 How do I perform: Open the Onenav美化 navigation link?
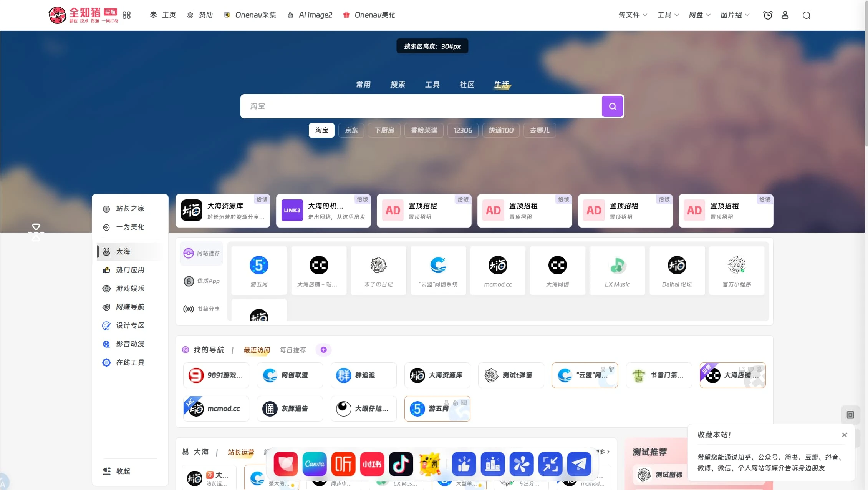[369, 15]
